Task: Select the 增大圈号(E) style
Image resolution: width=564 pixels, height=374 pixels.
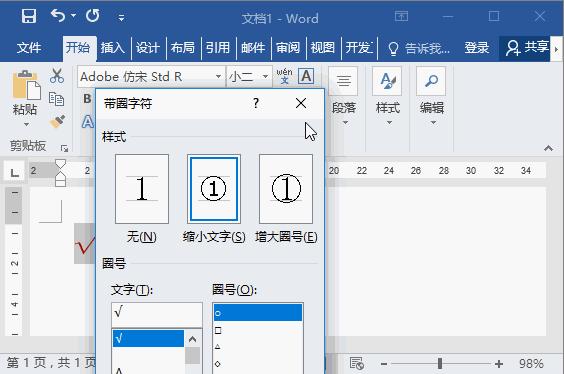Action: coord(286,189)
